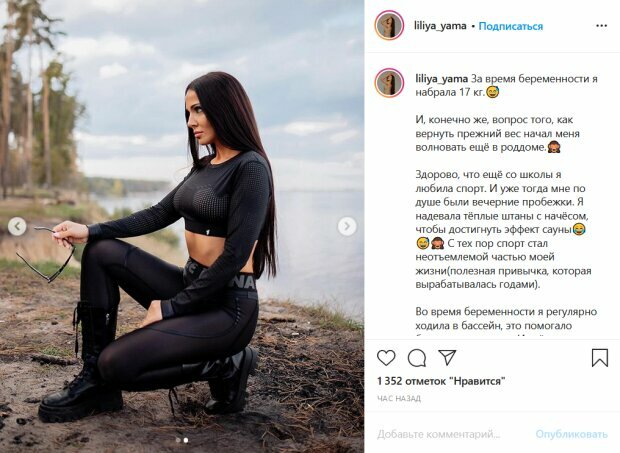The height and width of the screenshot is (453, 620).
Task: Select the first carousel dot indicator
Action: click(178, 440)
